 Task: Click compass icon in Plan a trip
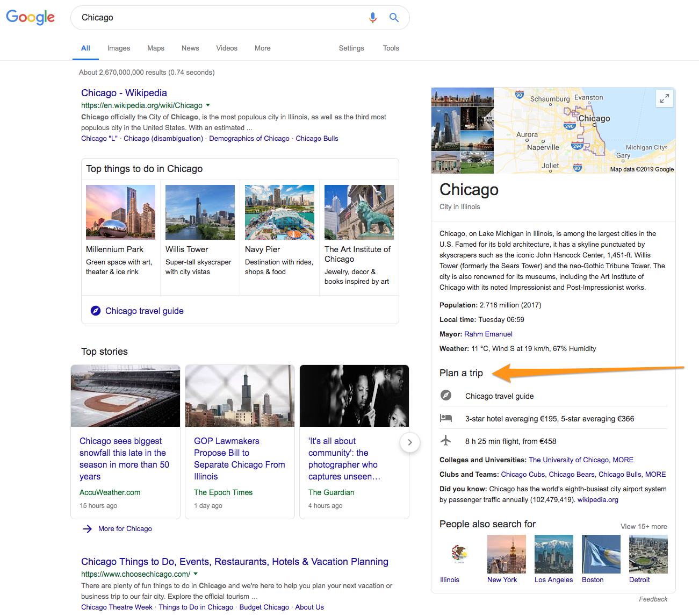click(x=446, y=396)
